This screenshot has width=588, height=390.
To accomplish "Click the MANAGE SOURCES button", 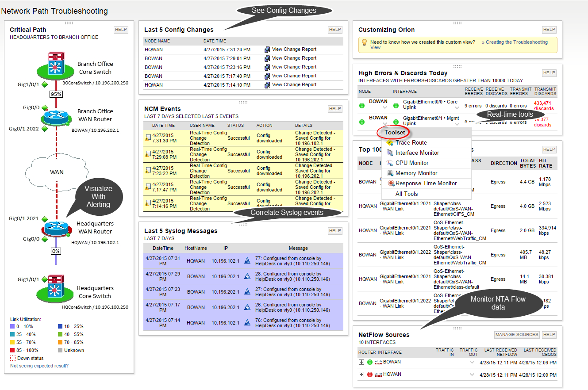I will click(517, 335).
